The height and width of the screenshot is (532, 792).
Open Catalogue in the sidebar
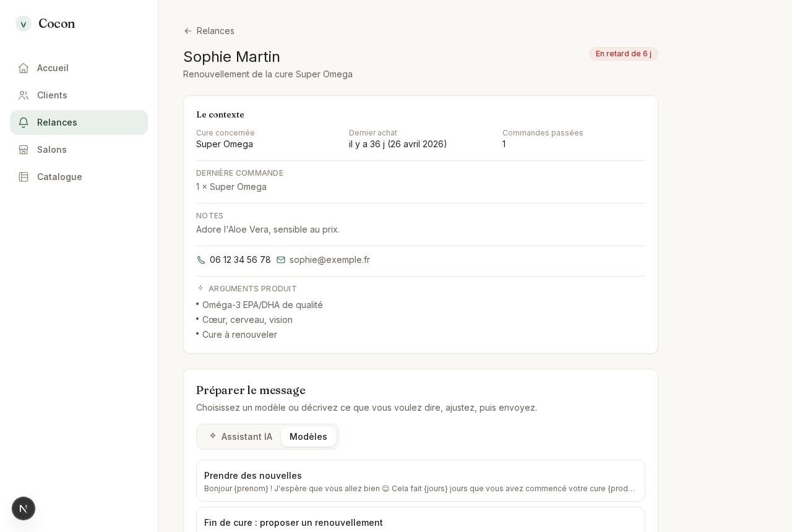click(x=79, y=177)
